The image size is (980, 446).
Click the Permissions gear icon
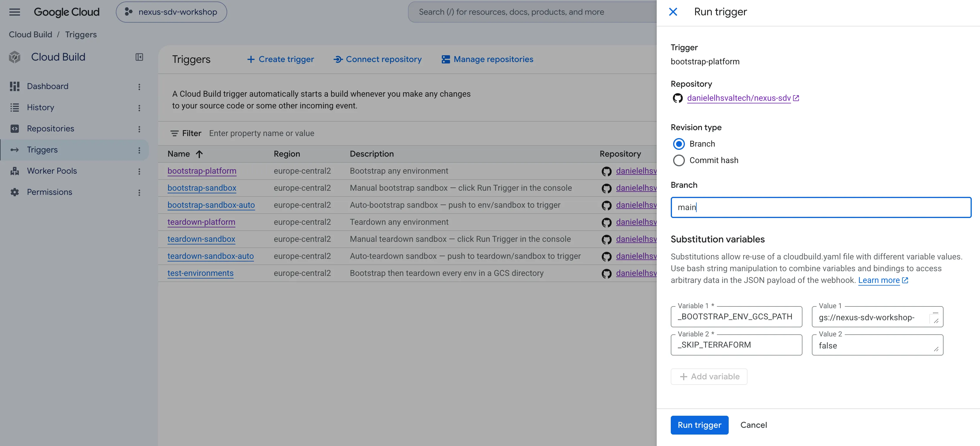click(14, 192)
